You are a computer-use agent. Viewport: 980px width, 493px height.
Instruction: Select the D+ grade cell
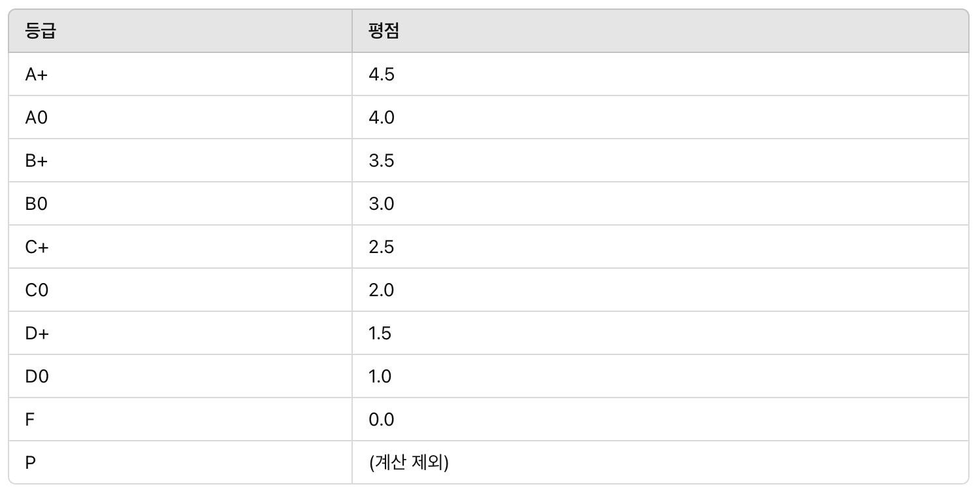click(x=180, y=333)
